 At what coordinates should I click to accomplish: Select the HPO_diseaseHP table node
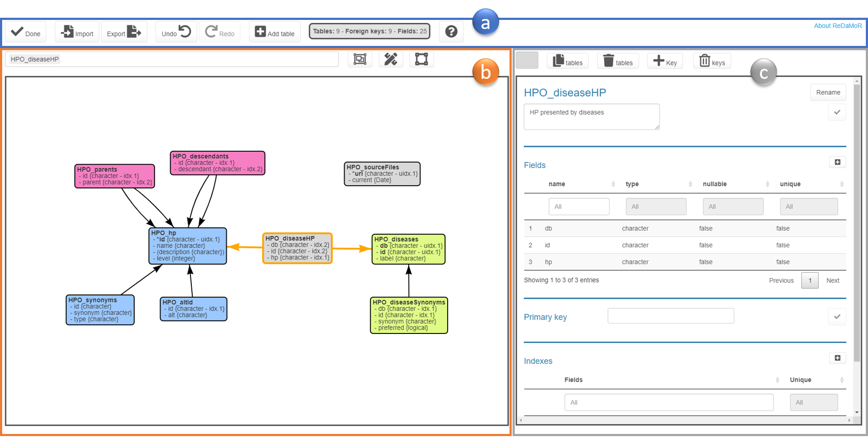[x=297, y=248]
